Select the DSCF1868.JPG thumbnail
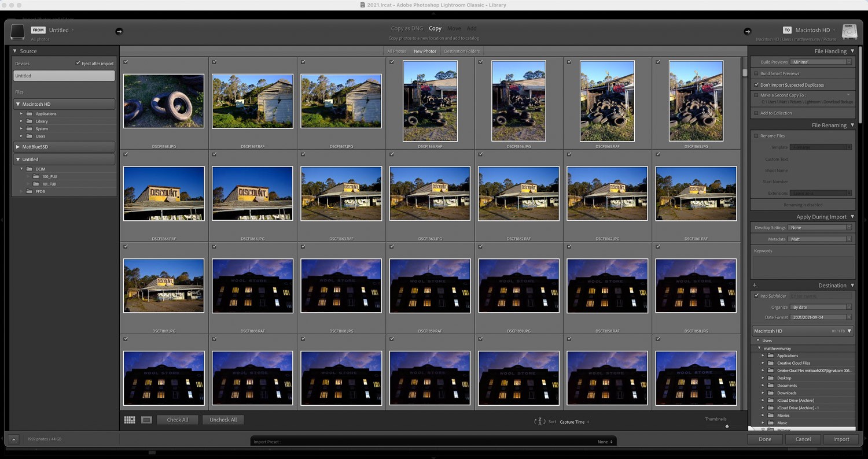 tap(164, 101)
